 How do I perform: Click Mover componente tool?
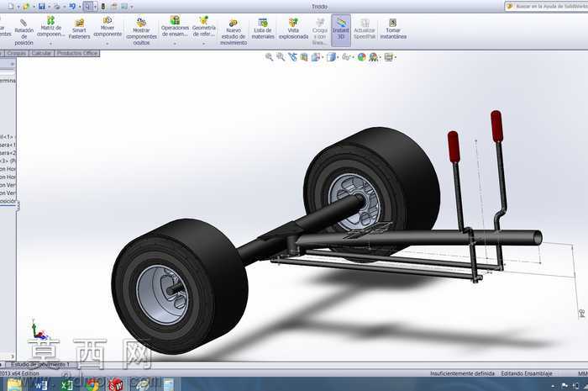coord(108,26)
